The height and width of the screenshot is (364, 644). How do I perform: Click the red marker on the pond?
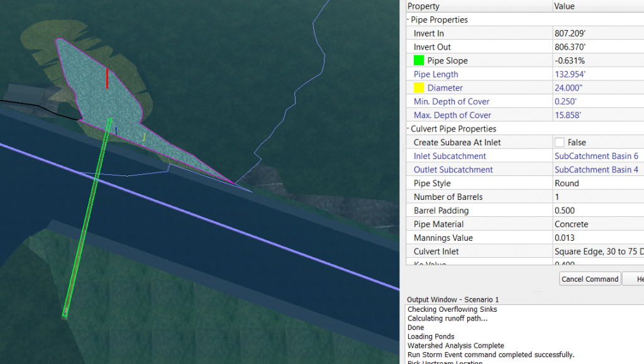pyautogui.click(x=107, y=79)
